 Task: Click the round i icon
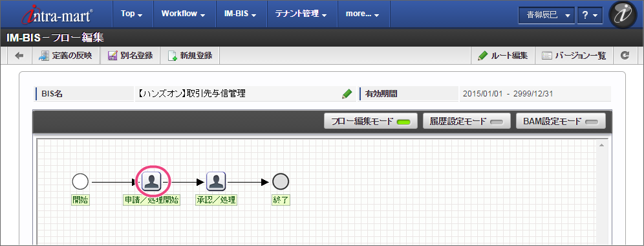tap(623, 14)
